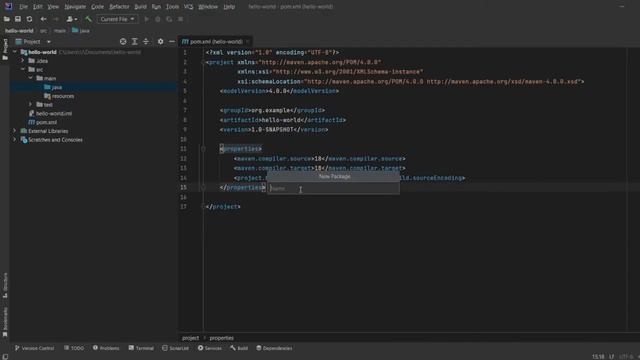Click tool windows quick access icon
Screen dimensions: 640x360
(x=5, y=357)
